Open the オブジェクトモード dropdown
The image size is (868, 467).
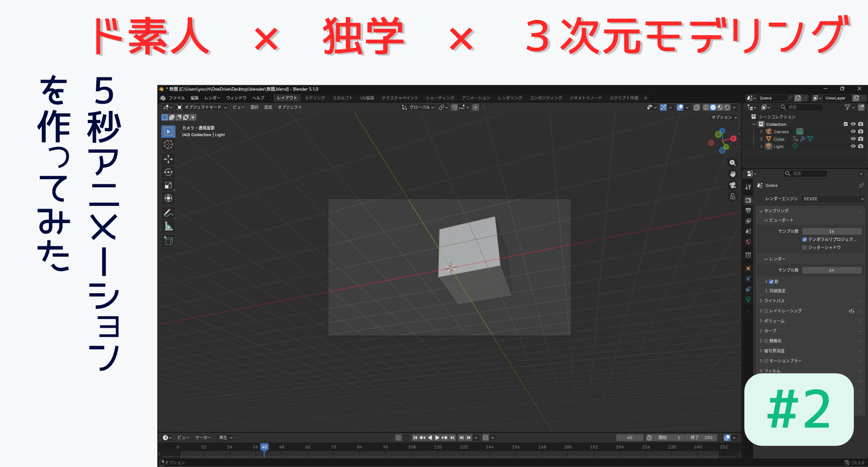click(x=202, y=107)
